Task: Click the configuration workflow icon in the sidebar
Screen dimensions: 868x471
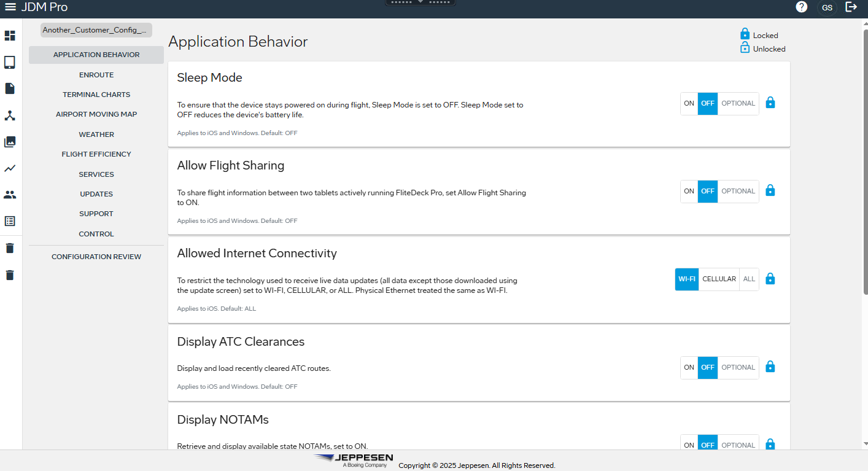Action: [10, 115]
